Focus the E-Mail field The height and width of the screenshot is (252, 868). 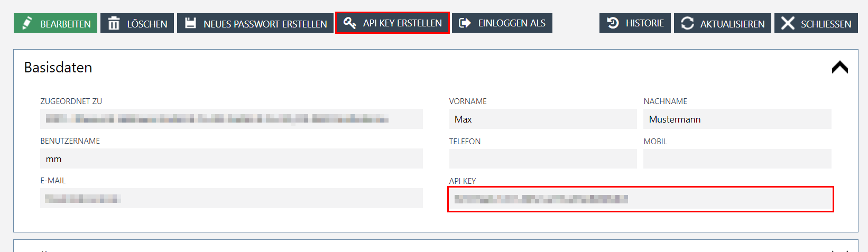click(231, 199)
